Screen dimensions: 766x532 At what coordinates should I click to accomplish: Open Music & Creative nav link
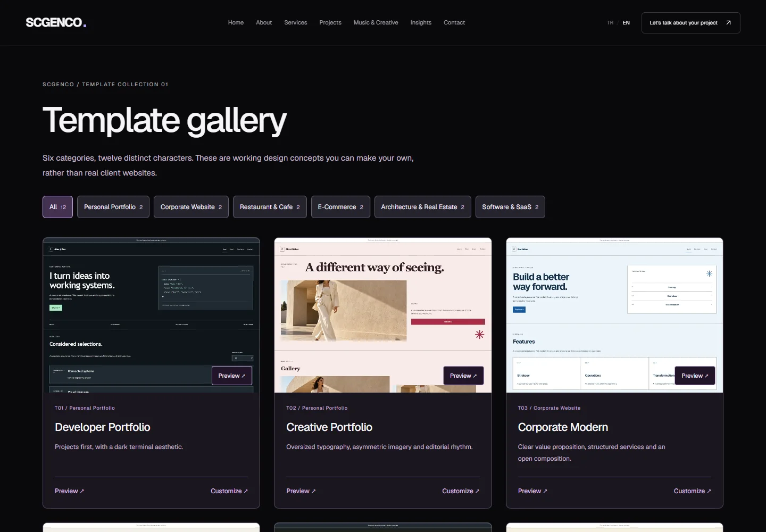[x=376, y=22]
